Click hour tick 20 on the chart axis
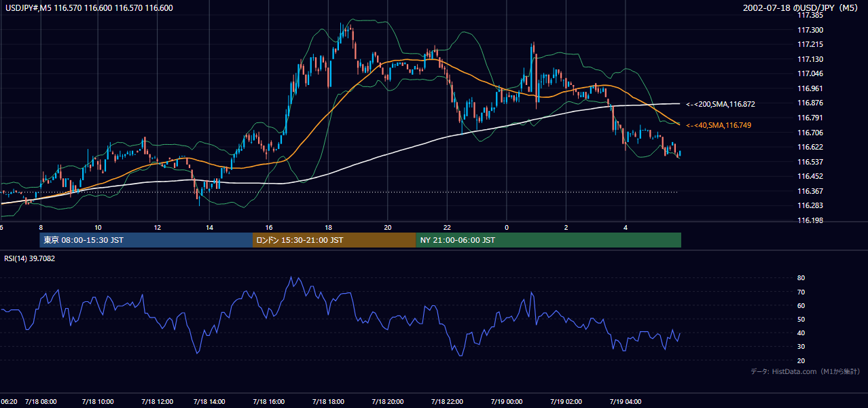868x408 pixels. tap(388, 227)
